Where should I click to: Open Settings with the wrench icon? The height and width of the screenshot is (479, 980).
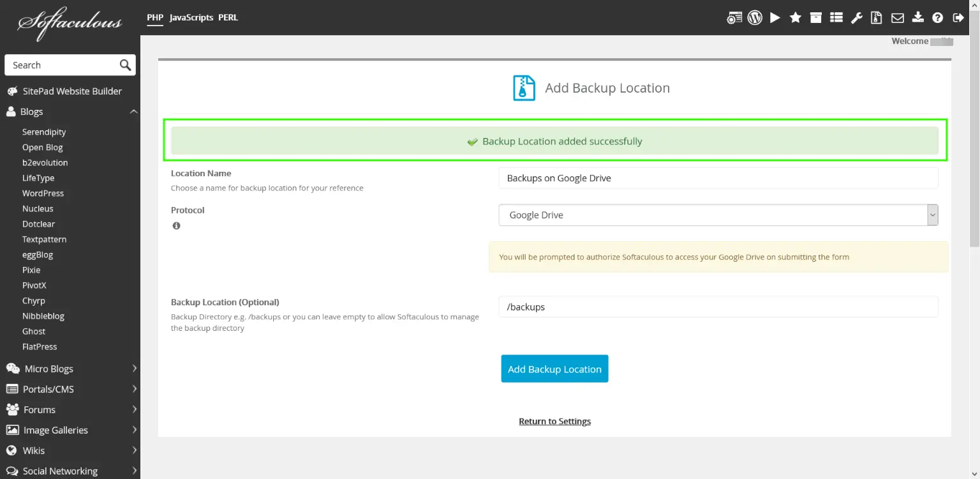[857, 17]
